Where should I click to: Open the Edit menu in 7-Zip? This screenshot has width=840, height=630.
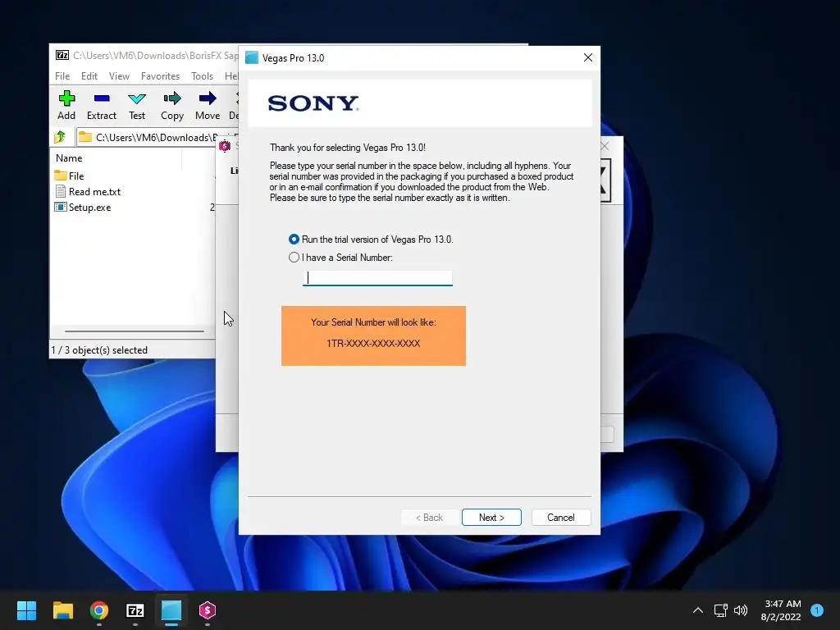coord(89,76)
